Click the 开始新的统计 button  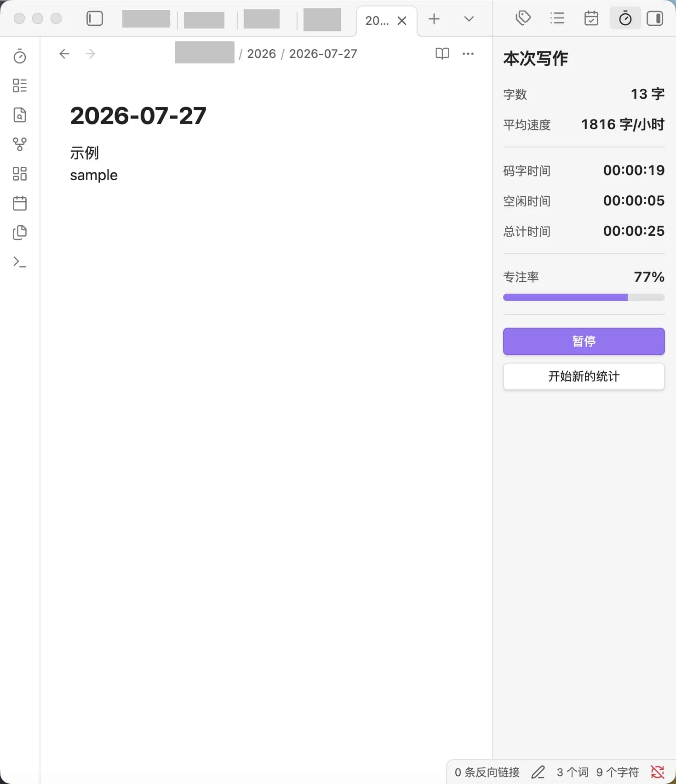(584, 376)
